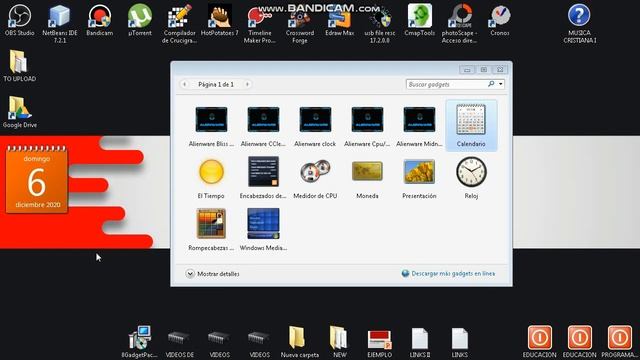Select the NEW folder on desktop
640x360 pixels.
(x=339, y=342)
